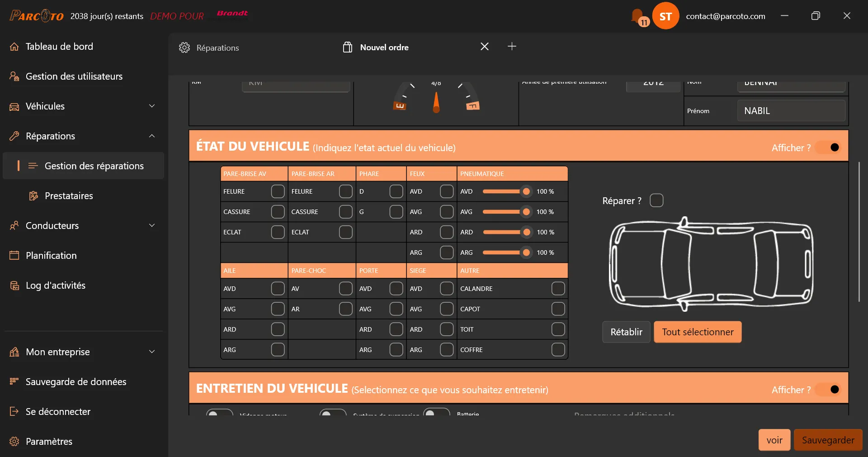The height and width of the screenshot is (457, 868).
Task: Click the Log d'activités icon
Action: point(14,286)
